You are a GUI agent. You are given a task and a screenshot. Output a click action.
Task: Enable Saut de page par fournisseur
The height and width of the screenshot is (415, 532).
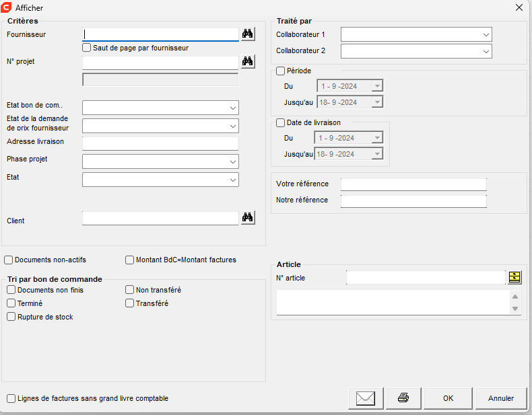pyautogui.click(x=86, y=48)
